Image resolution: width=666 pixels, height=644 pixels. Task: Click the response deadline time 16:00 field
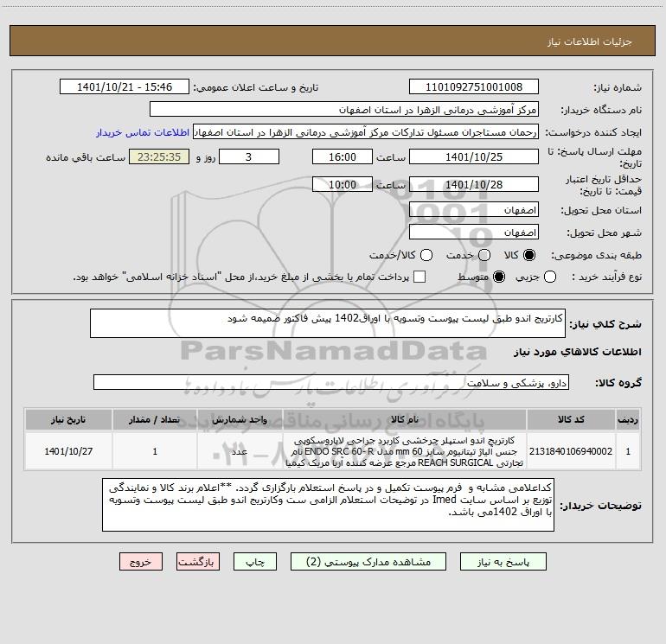(x=343, y=156)
